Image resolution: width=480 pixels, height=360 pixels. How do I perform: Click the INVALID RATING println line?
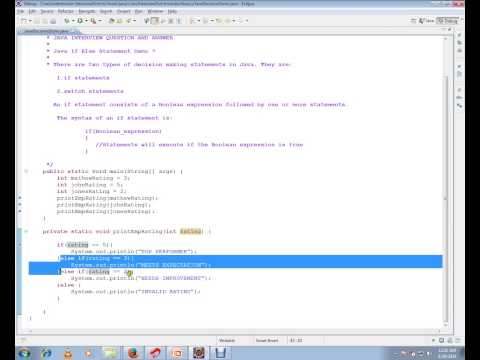click(135, 291)
